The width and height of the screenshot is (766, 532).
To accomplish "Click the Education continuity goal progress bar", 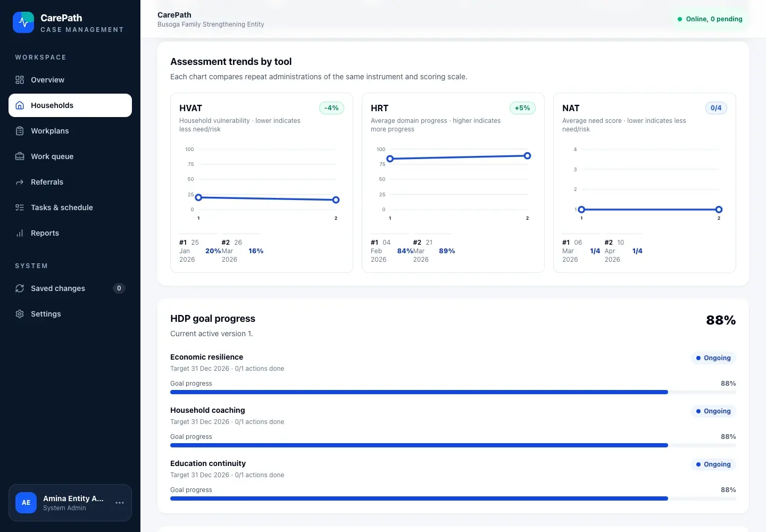I will coord(453,498).
